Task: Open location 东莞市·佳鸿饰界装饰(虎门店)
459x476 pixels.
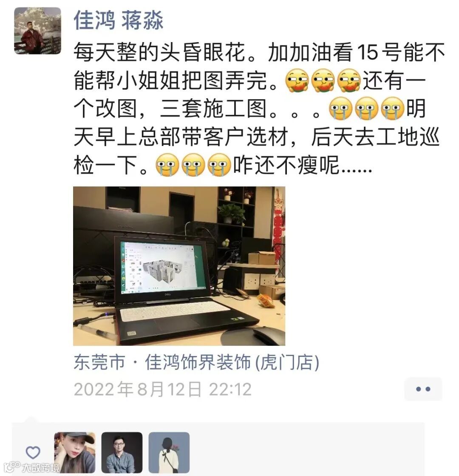Action: point(196,362)
